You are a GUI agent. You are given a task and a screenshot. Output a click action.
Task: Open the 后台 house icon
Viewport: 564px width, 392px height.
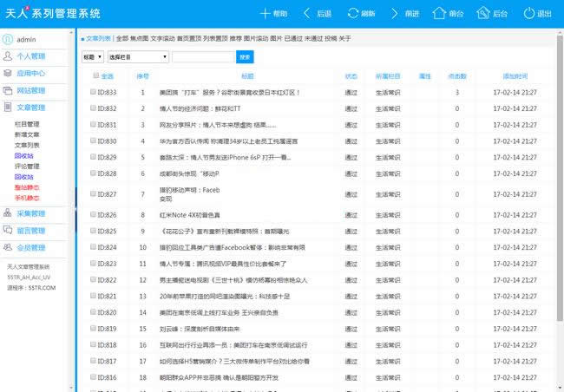(x=482, y=14)
